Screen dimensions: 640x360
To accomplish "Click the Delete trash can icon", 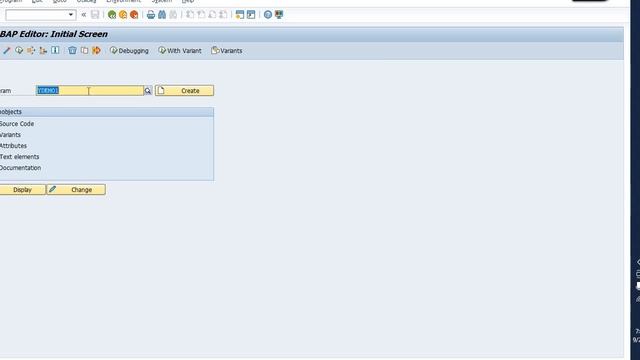I will tap(72, 50).
